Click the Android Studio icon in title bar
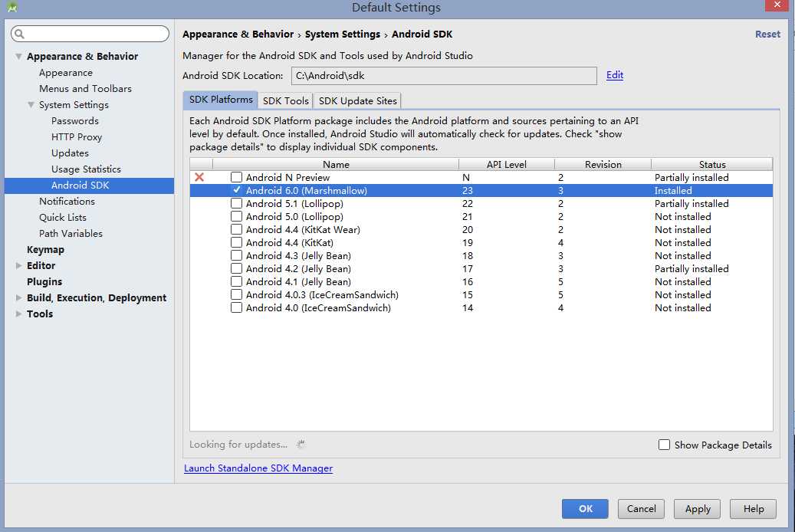 coord(12,7)
